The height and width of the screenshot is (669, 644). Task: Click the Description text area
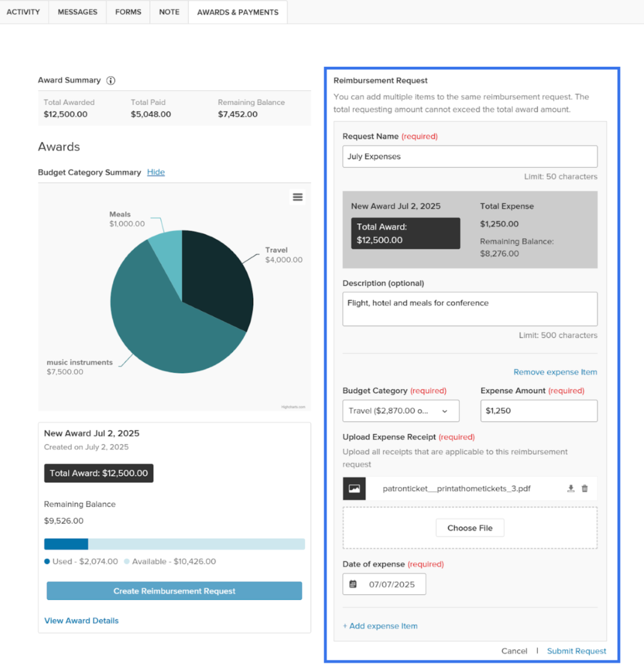(x=470, y=309)
